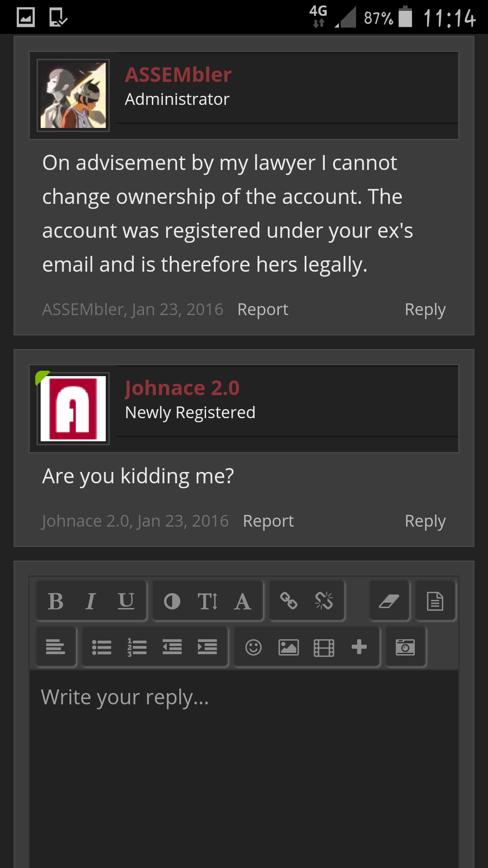Toggle ordered numbered list
Image resolution: width=488 pixels, height=868 pixels.
coord(137,647)
